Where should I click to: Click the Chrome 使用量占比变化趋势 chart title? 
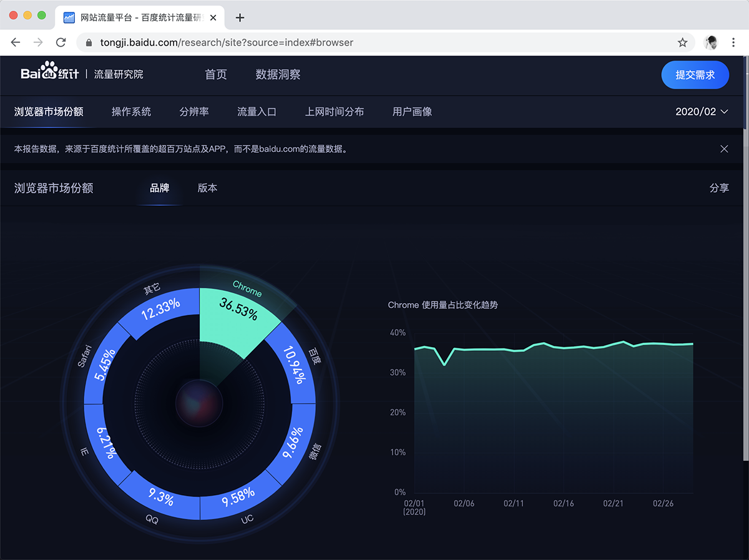[443, 305]
